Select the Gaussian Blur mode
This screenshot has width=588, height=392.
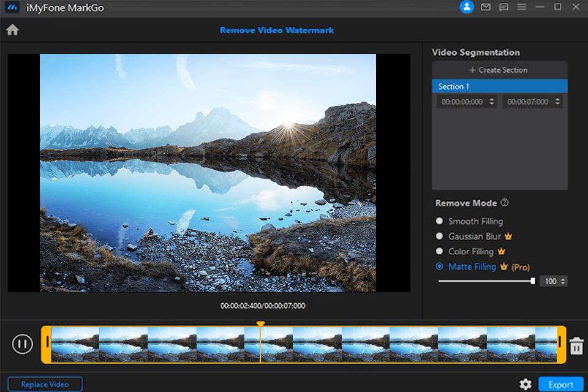pyautogui.click(x=439, y=236)
